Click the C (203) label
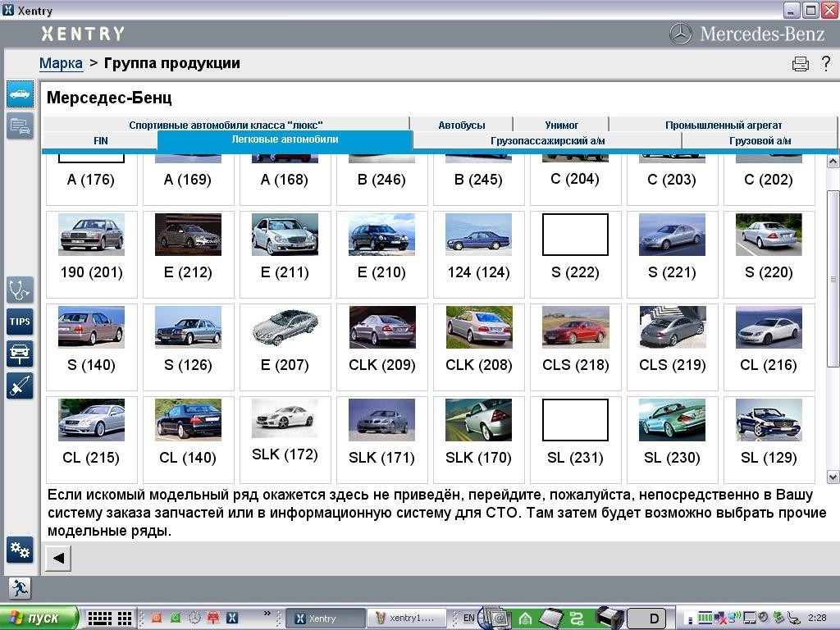This screenshot has height=630, width=840. (x=672, y=180)
